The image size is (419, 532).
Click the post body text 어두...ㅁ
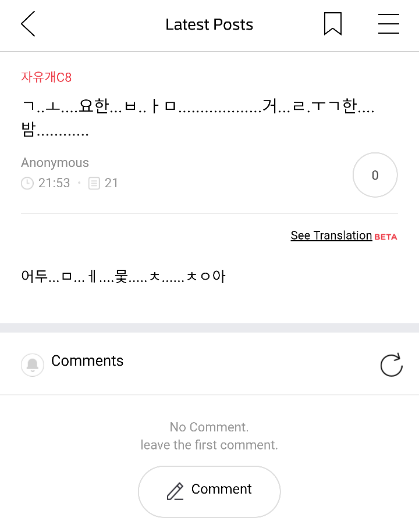[123, 276]
